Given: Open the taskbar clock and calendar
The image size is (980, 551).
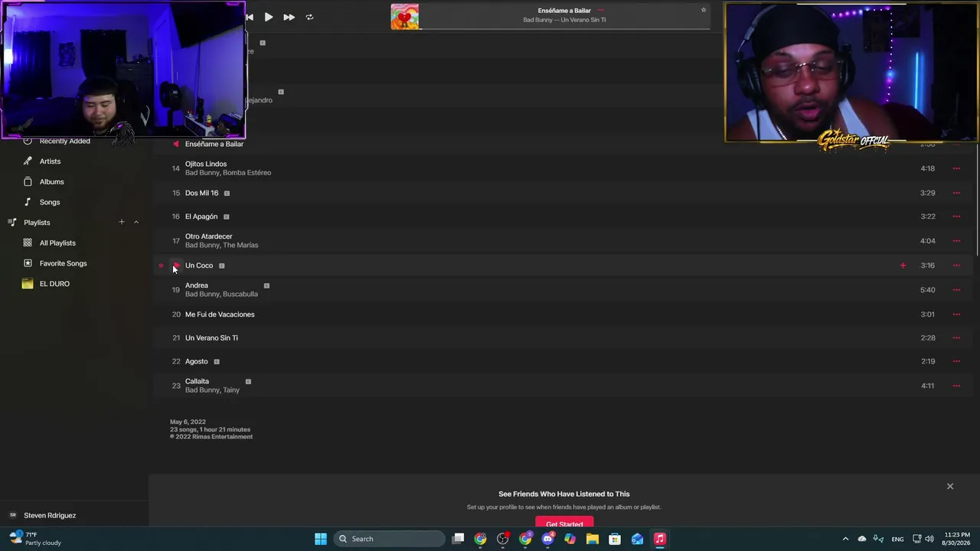Looking at the screenshot, I should pyautogui.click(x=957, y=539).
